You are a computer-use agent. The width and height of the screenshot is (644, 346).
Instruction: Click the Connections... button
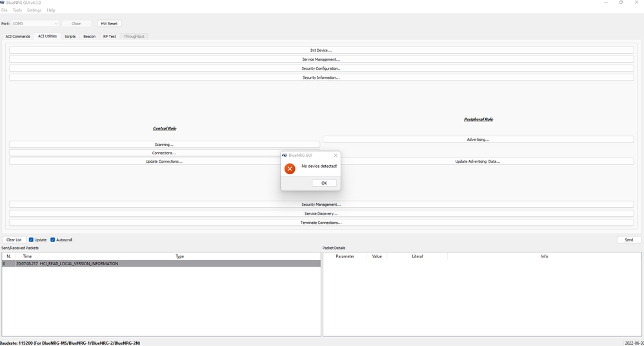click(165, 153)
